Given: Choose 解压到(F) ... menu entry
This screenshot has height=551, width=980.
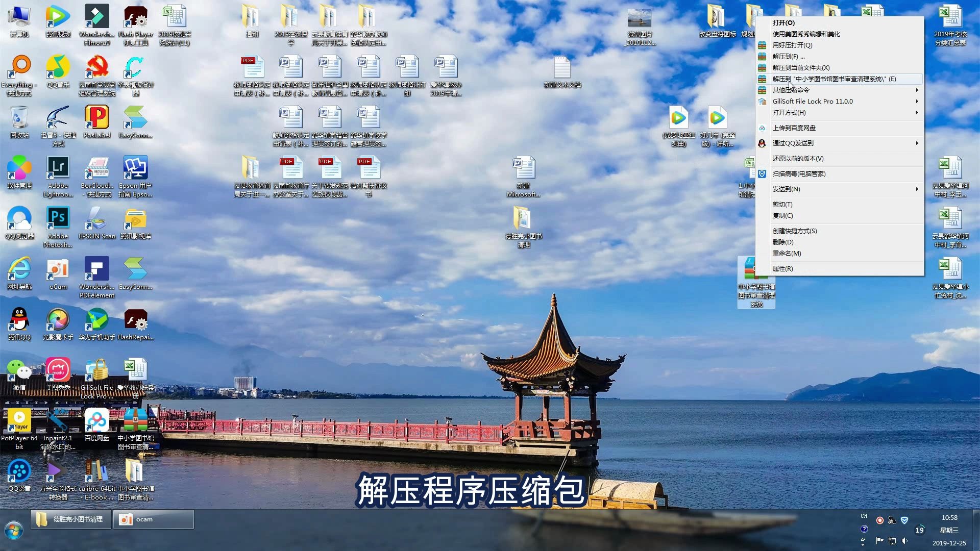Looking at the screenshot, I should 840,57.
